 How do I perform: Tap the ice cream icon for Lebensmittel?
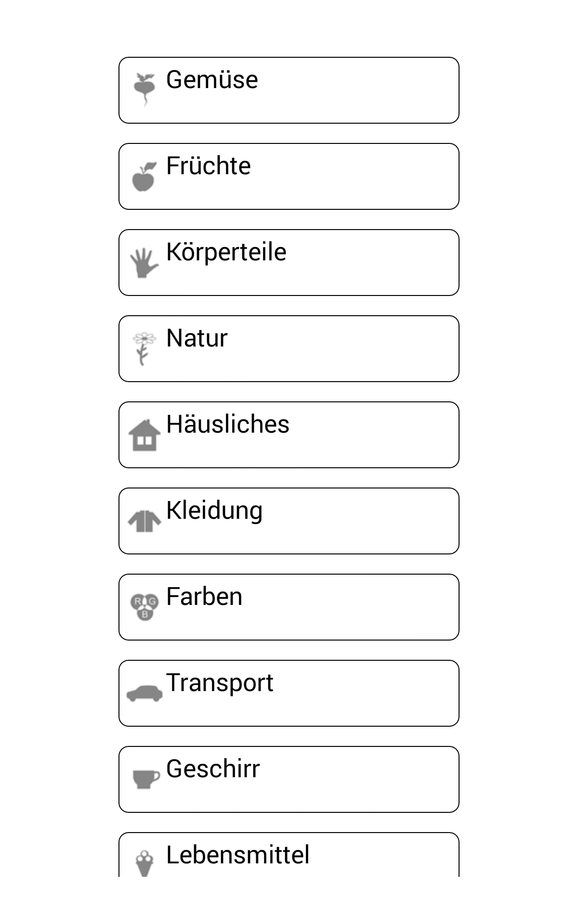point(144,863)
